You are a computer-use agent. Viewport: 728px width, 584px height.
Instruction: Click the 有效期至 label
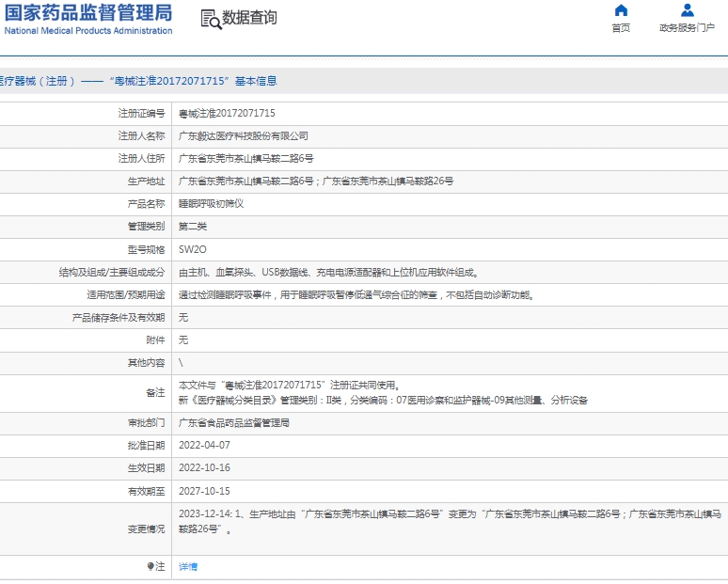coord(146,491)
